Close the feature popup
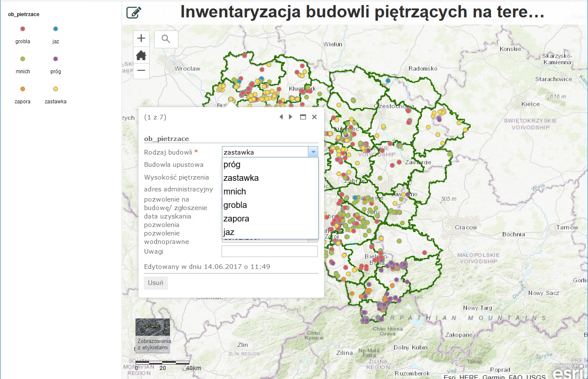 [x=314, y=117]
